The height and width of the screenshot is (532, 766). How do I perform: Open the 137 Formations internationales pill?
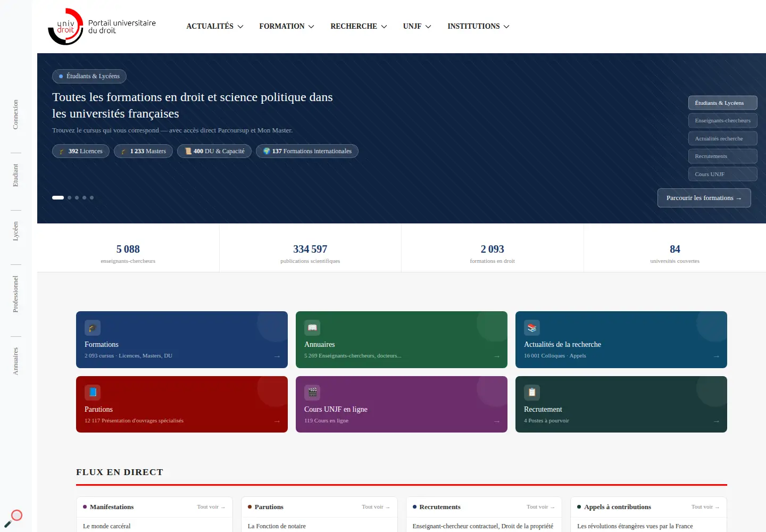307,151
